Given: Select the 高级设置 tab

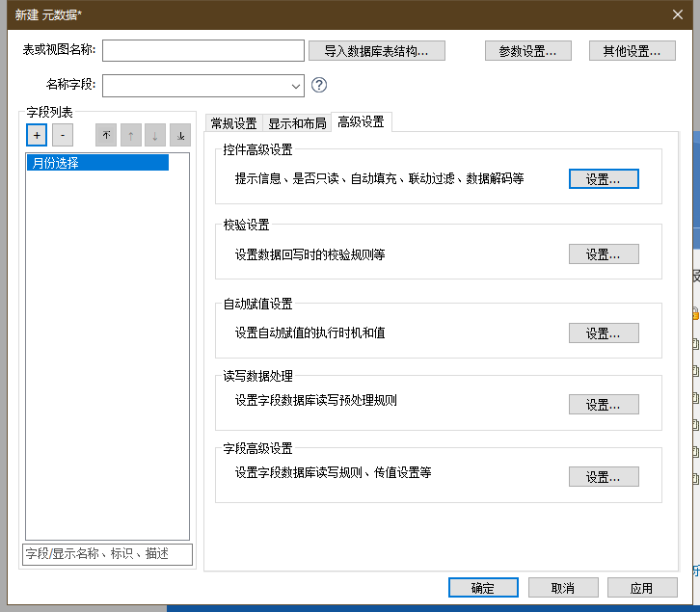Looking at the screenshot, I should (x=361, y=122).
